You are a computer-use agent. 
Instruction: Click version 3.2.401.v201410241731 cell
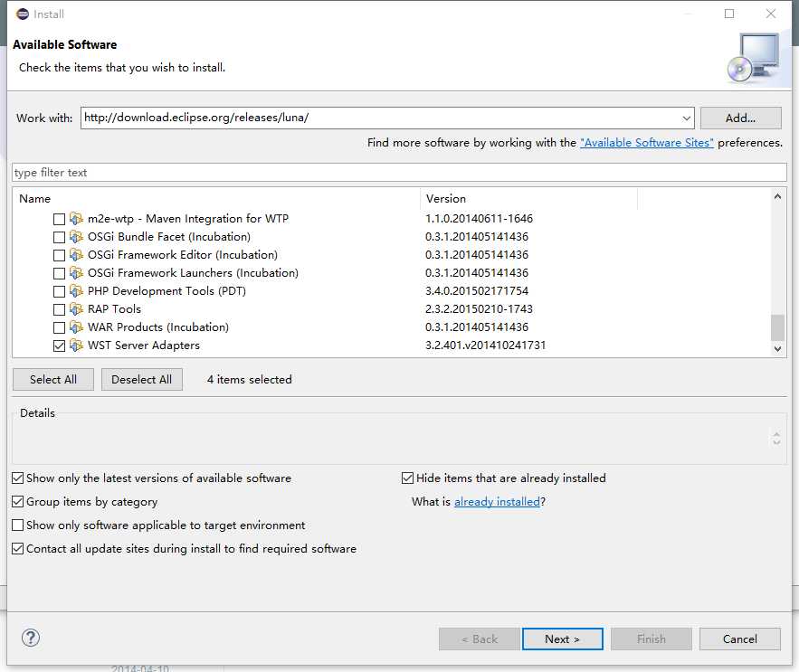486,345
